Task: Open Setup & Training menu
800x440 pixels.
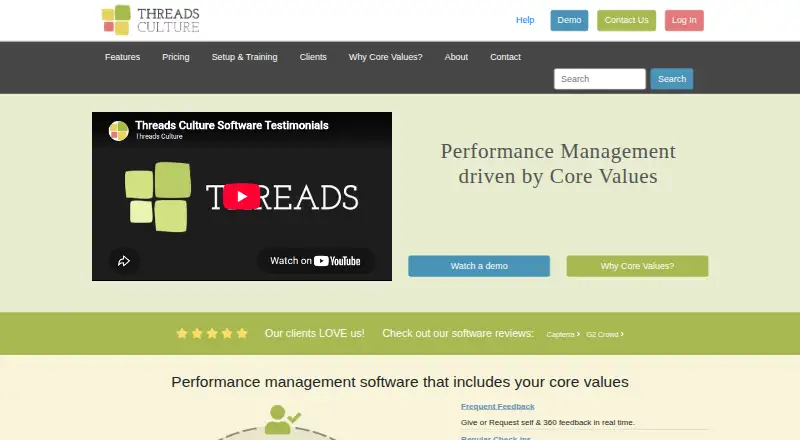Action: coord(244,57)
